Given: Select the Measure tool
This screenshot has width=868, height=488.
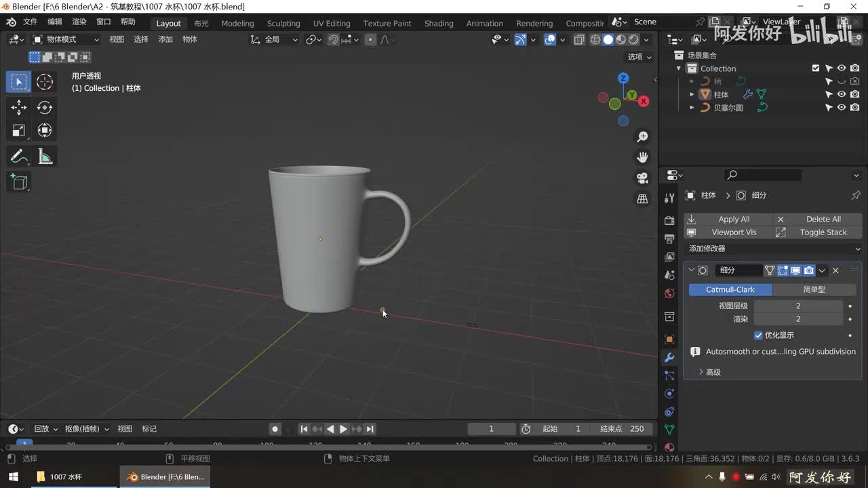Looking at the screenshot, I should tap(45, 157).
